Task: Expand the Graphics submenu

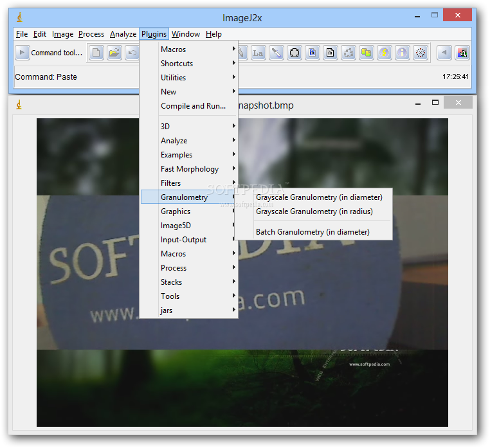Action: (x=188, y=211)
